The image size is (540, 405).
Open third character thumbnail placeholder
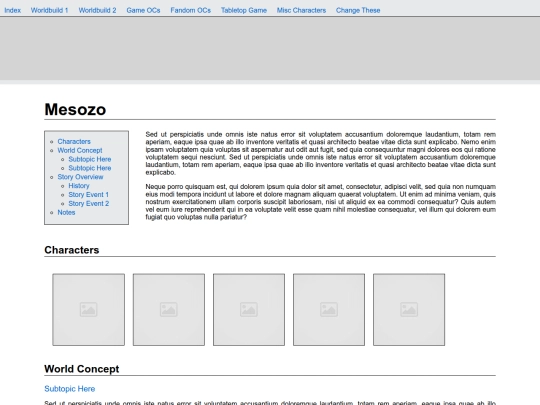coord(249,310)
